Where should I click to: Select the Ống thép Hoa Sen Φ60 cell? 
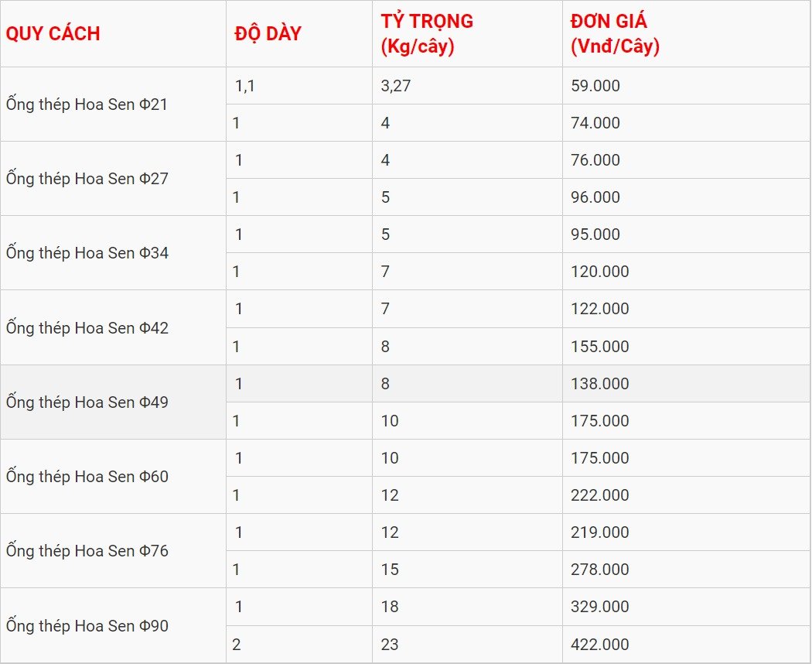pyautogui.click(x=113, y=477)
